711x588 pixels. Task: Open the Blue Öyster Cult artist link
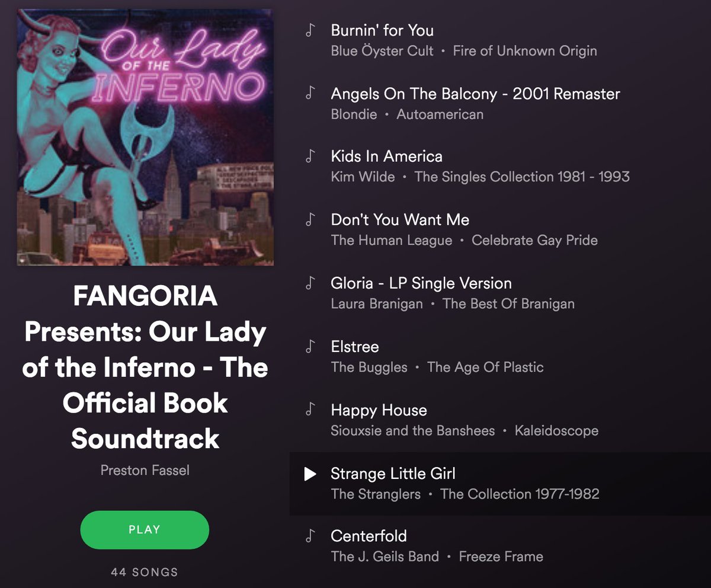(x=382, y=51)
